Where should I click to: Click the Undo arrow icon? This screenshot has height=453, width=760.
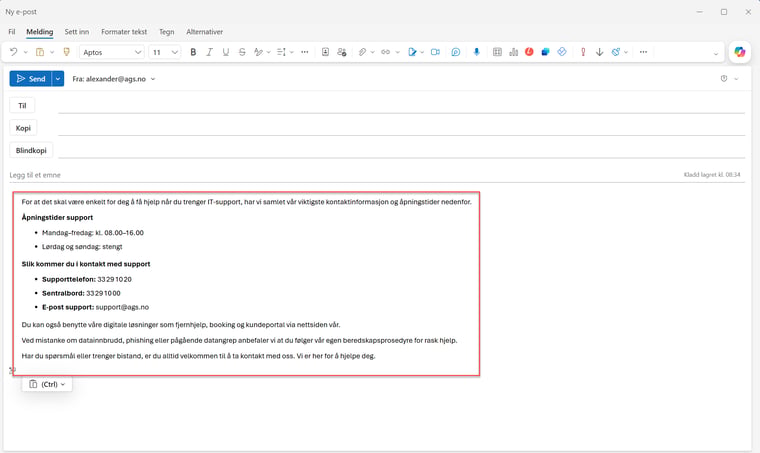click(x=14, y=52)
